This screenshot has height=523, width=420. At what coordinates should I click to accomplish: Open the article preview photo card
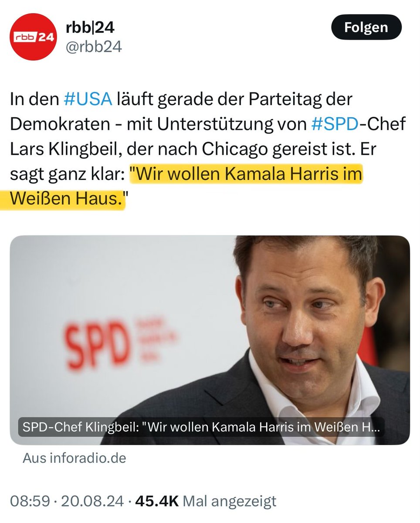pos(210,340)
